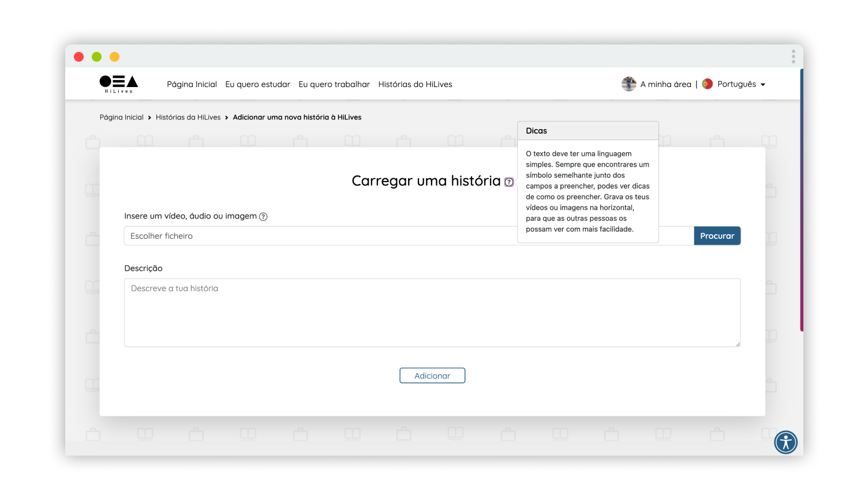Click the green maximize traffic-light button
This screenshot has width=868, height=500.
click(x=96, y=57)
